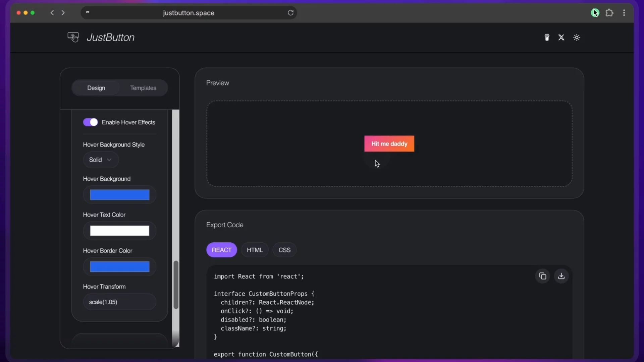This screenshot has height=362, width=644.
Task: Go back with browser back arrow
Action: (x=52, y=13)
